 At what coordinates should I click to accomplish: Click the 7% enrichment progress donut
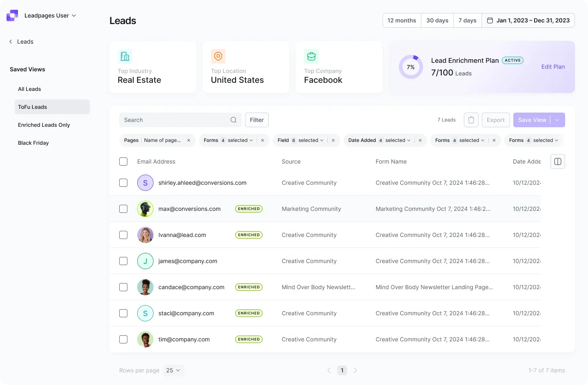pyautogui.click(x=411, y=66)
